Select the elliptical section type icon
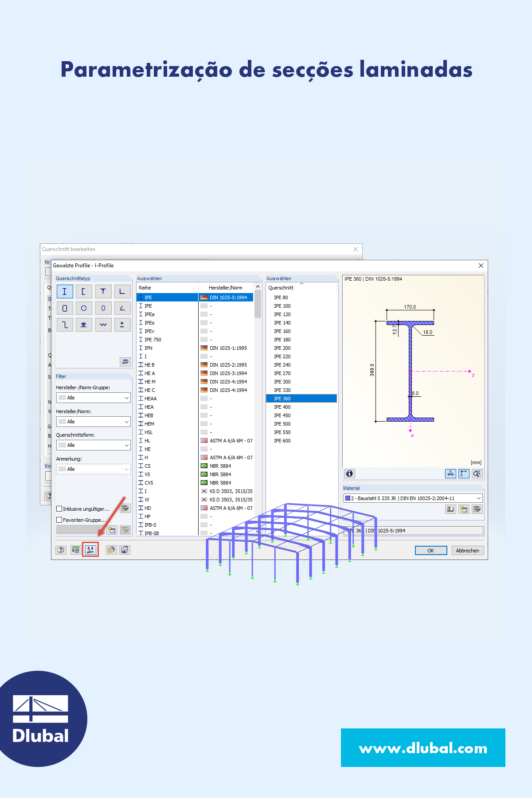Screen dimensions: 532x798 click(103, 308)
